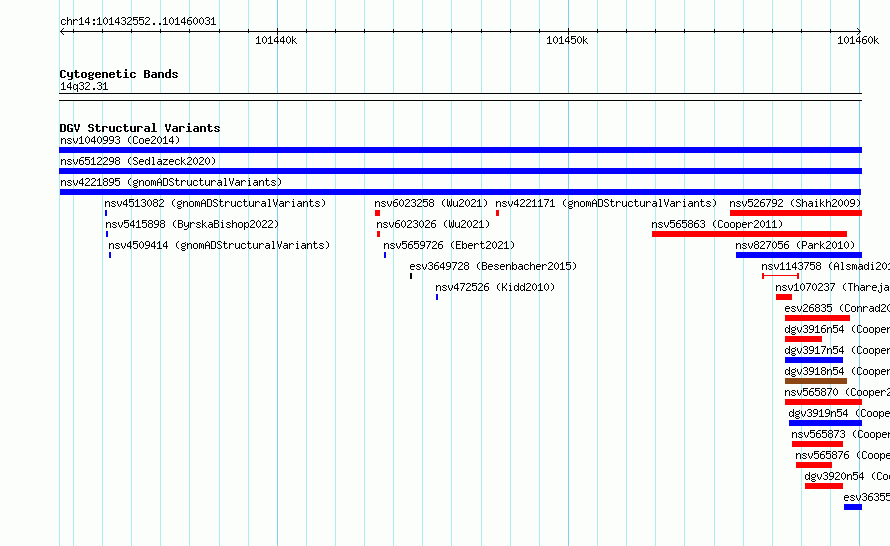The height and width of the screenshot is (546, 890).
Task: Open the dgv3919n54 variant label
Action: pyautogui.click(x=839, y=413)
